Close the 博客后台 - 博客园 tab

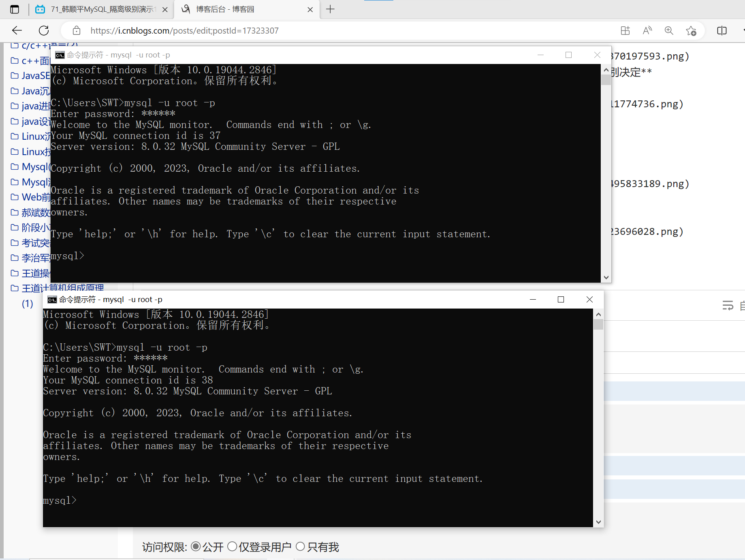point(310,9)
